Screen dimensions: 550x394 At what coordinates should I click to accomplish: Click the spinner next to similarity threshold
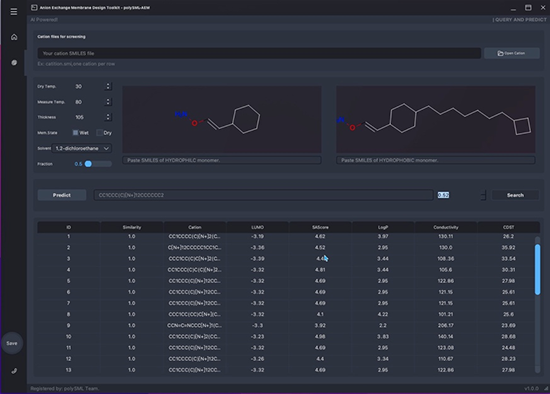coord(483,195)
